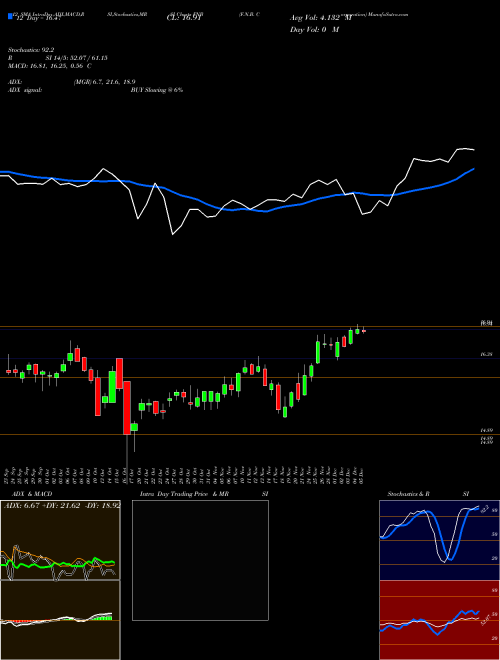
Task: Click the 'ADX & MACD' panel title
Action: (32, 494)
